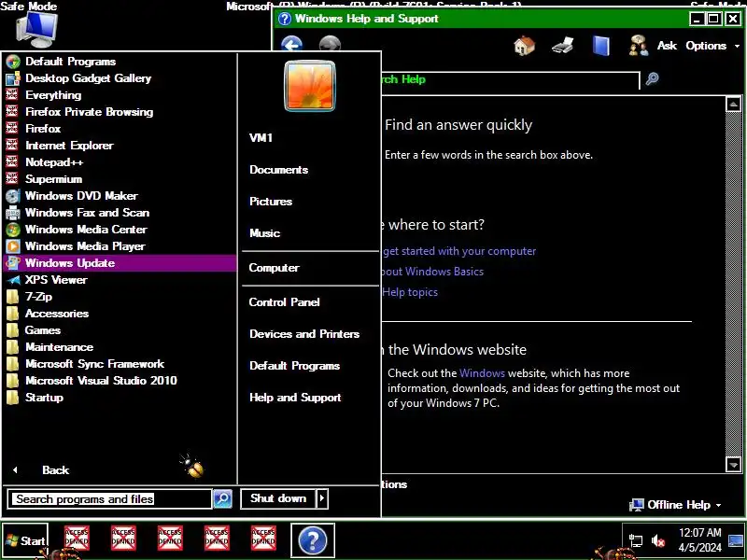Launch Internet Explorer from the Start menu
This screenshot has height=560, width=747.
[120, 146]
